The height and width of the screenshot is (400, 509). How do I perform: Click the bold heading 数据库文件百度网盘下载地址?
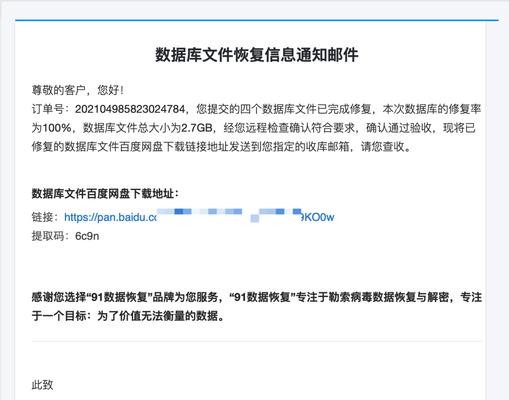(x=102, y=193)
